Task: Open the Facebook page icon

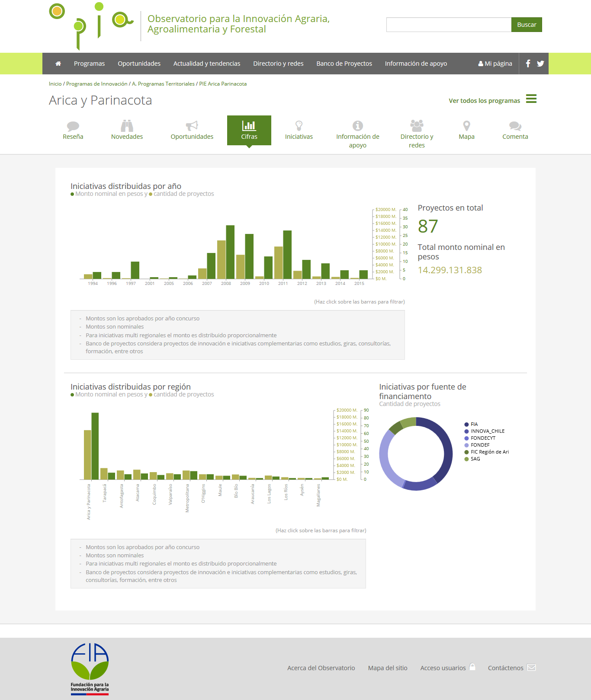Action: [x=528, y=64]
